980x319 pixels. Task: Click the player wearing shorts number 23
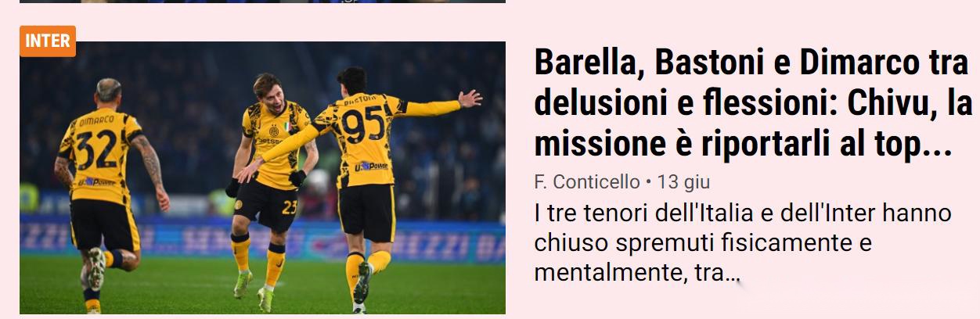pyautogui.click(x=270, y=188)
